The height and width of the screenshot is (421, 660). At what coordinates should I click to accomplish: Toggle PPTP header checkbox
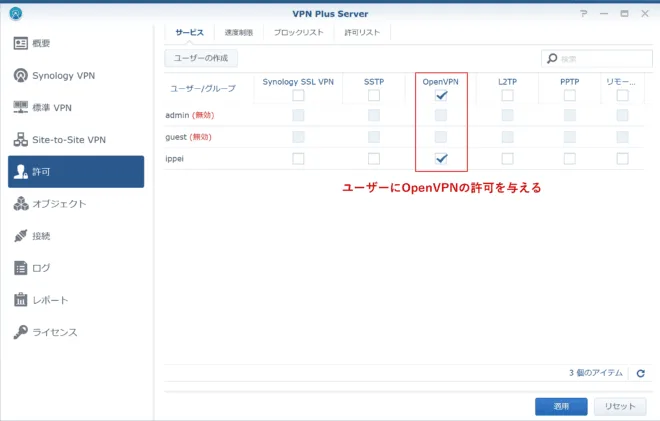[x=570, y=96]
